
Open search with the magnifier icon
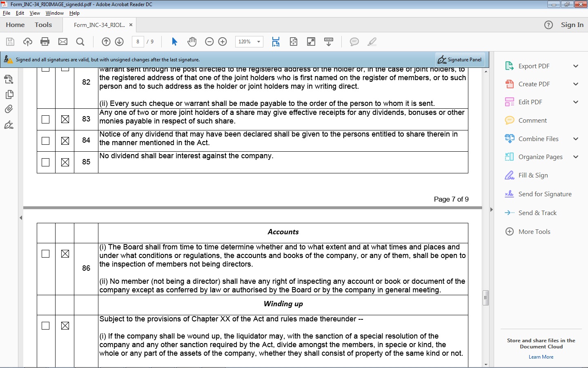(80, 41)
